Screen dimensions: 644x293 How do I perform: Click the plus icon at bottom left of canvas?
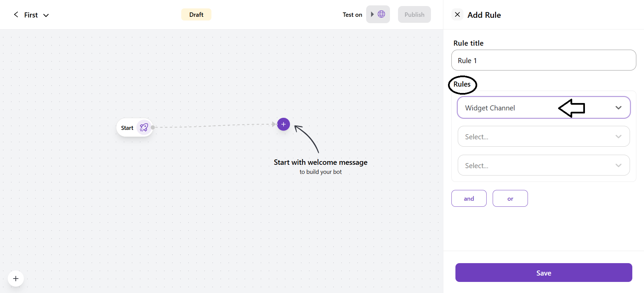click(x=15, y=278)
